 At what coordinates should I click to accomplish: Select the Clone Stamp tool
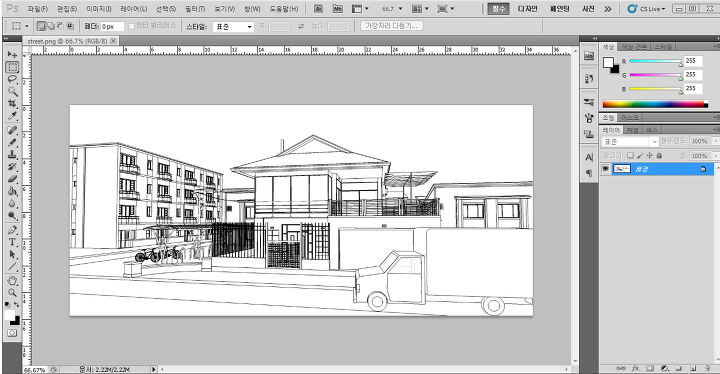click(12, 154)
